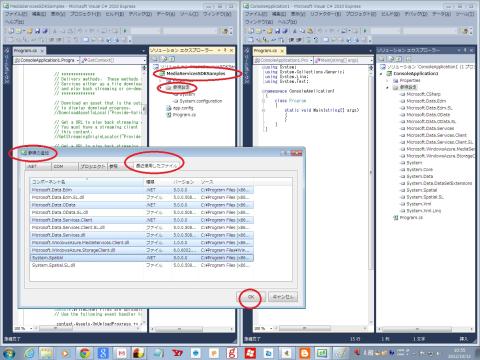480x360 pixels.
Task: Click Properties icon in right Solution Explorer toolbar
Action: click(x=383, y=59)
